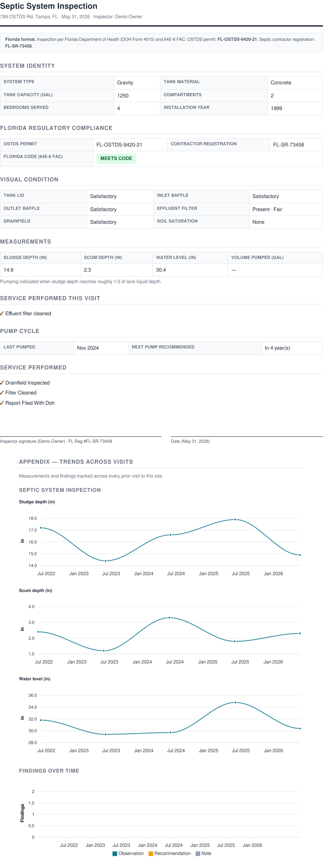Click the last sludge depth data point
323x868 pixels.
tap(300, 555)
